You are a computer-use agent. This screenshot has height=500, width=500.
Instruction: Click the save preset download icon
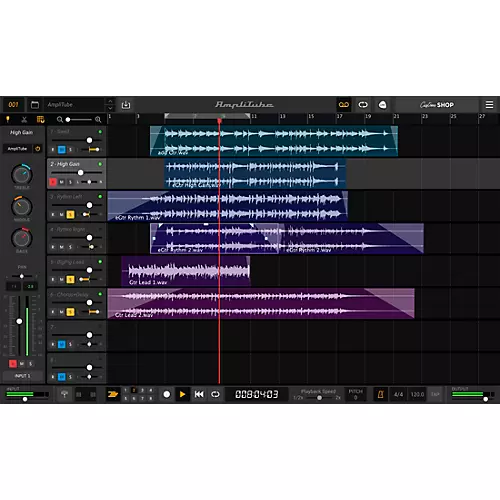point(126,105)
